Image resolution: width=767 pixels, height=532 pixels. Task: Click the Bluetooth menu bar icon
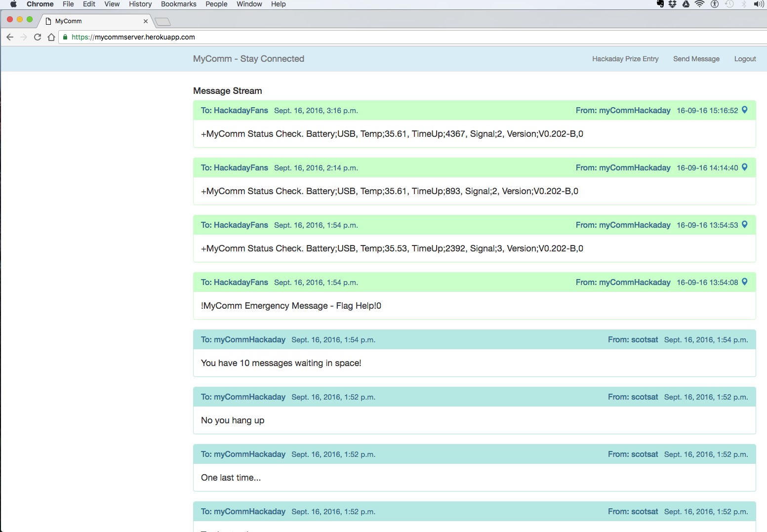pyautogui.click(x=744, y=4)
